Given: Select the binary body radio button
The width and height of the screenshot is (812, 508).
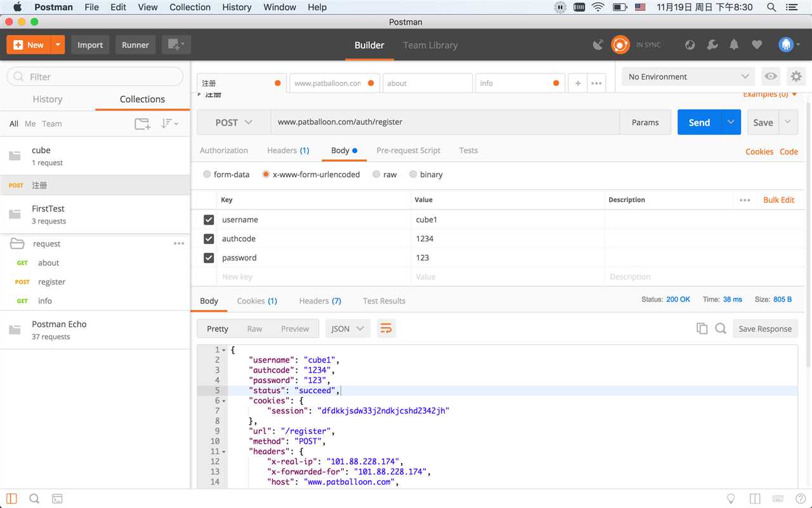Looking at the screenshot, I should click(413, 174).
